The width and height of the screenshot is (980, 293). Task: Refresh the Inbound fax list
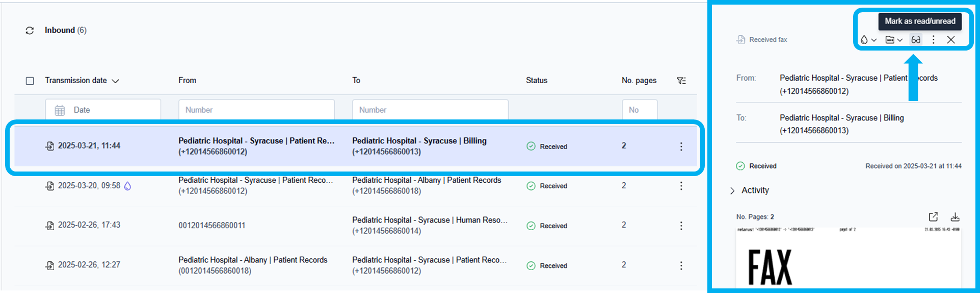30,31
